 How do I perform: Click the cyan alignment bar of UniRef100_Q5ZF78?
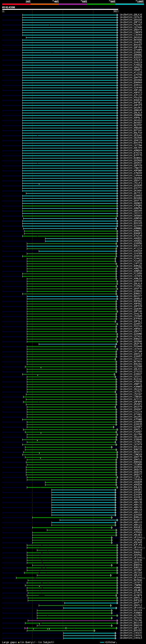pos(78,344)
